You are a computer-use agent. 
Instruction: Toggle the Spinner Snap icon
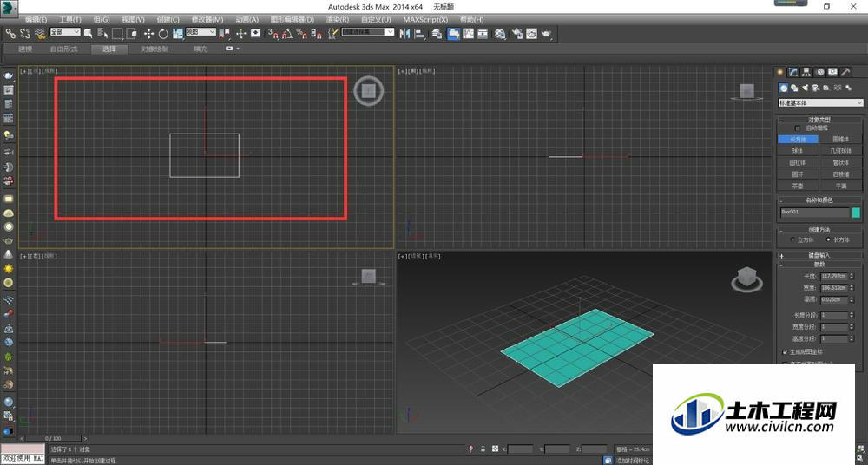click(x=316, y=34)
